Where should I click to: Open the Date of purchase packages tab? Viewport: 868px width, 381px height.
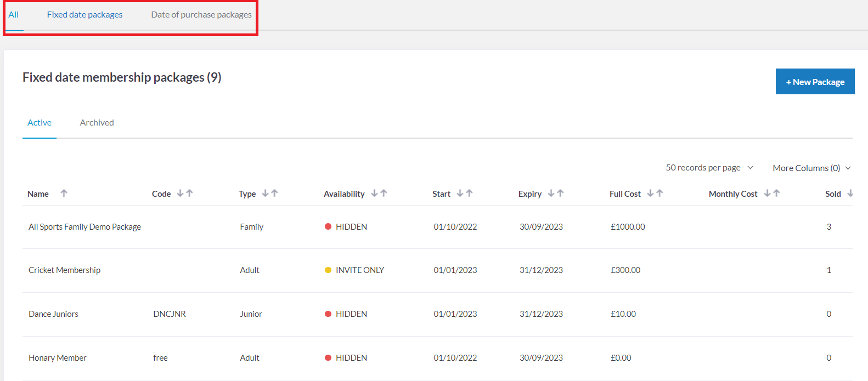[x=201, y=15]
